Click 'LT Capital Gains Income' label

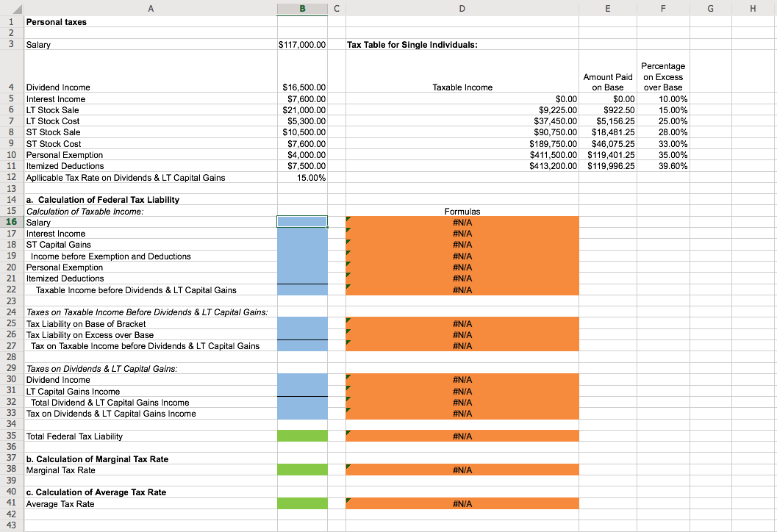coord(73,392)
